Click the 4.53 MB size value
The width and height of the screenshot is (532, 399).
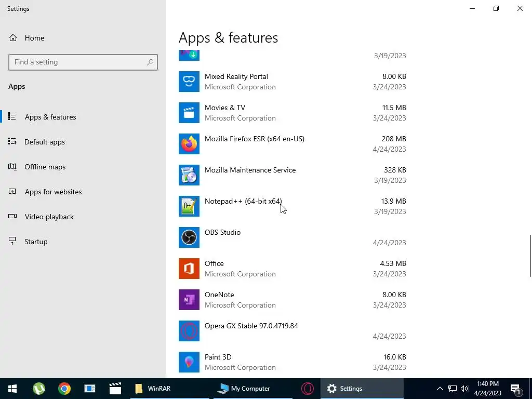click(x=393, y=263)
